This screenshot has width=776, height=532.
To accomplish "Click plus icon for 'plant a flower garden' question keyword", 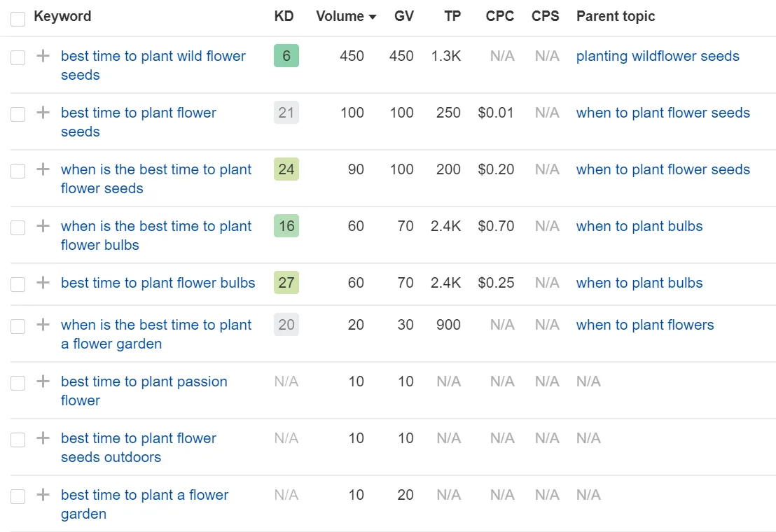I will (x=43, y=325).
